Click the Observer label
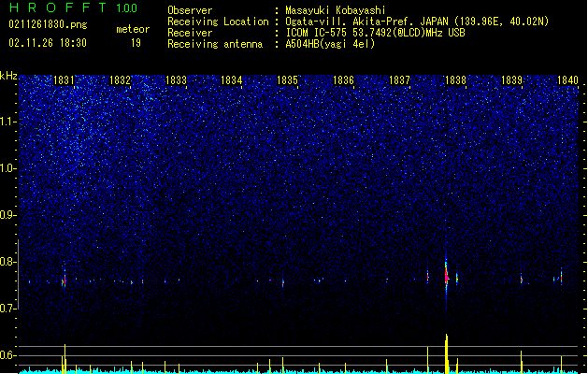The height and width of the screenshot is (374, 588). coord(190,10)
